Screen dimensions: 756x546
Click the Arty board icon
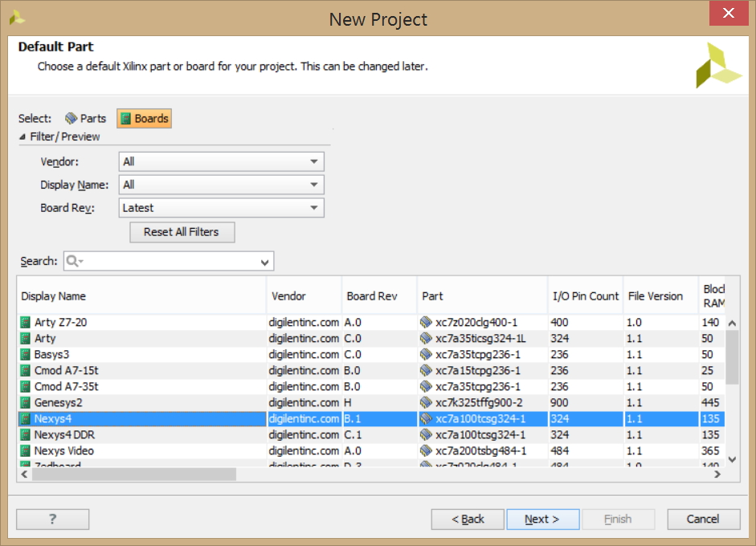pyautogui.click(x=26, y=338)
